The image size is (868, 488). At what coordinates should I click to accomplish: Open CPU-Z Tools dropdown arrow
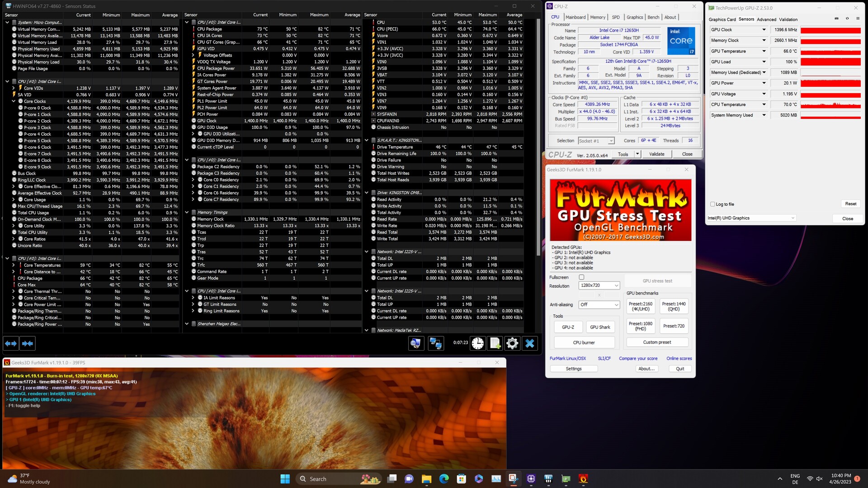(637, 154)
